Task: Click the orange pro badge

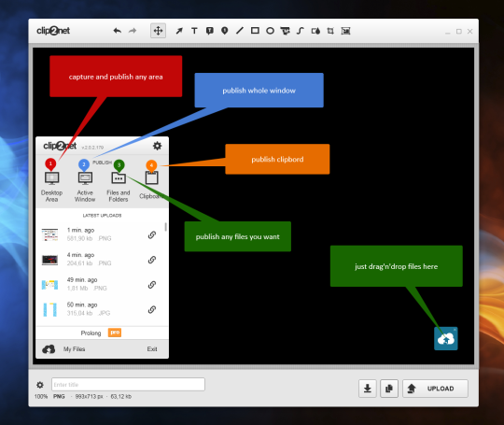Action: coord(115,333)
